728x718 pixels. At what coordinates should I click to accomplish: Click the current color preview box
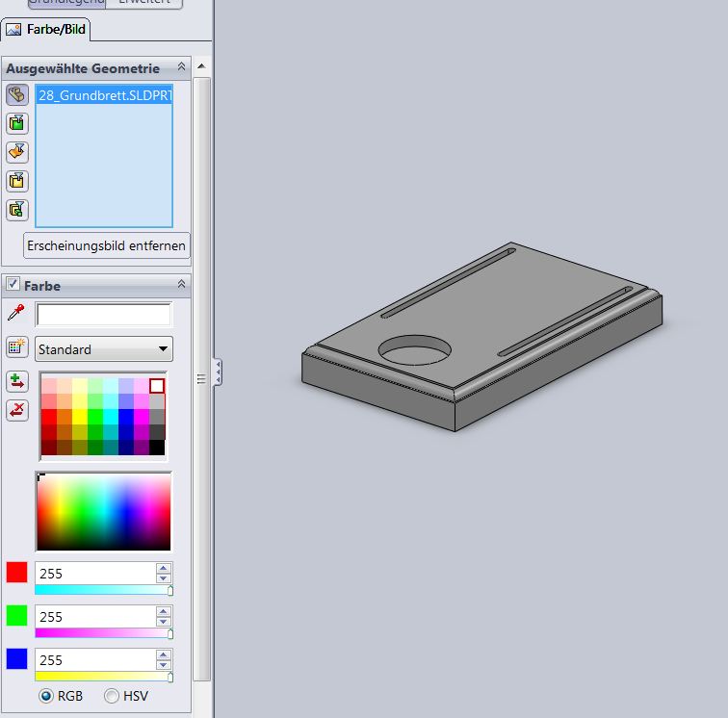coord(104,315)
